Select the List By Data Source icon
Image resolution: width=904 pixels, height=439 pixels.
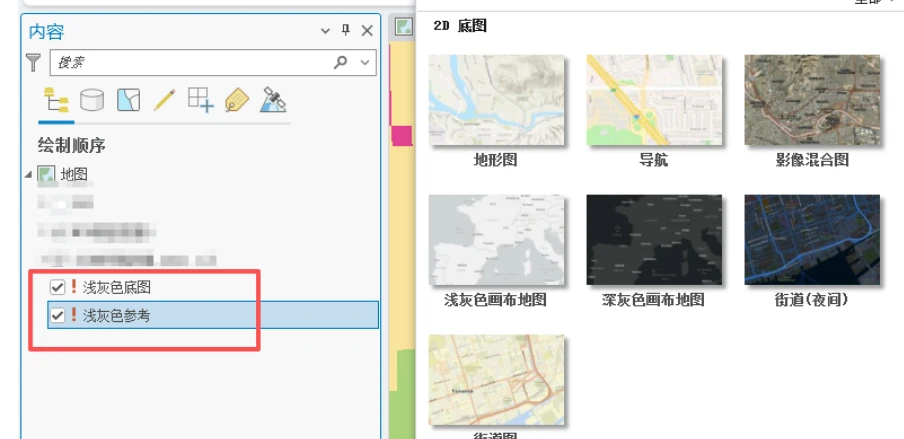(x=92, y=100)
